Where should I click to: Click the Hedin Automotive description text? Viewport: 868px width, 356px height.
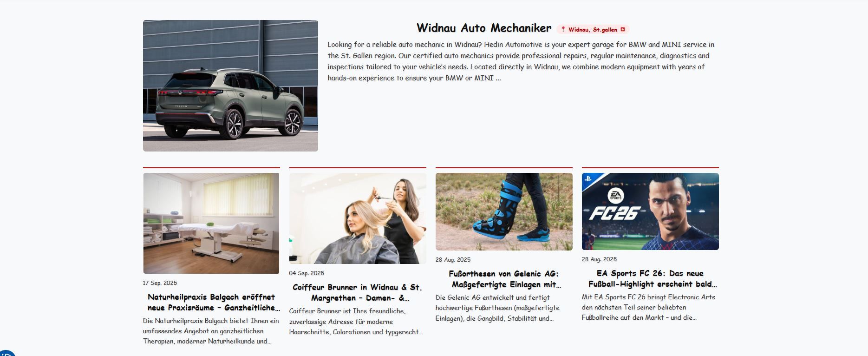tap(521, 61)
